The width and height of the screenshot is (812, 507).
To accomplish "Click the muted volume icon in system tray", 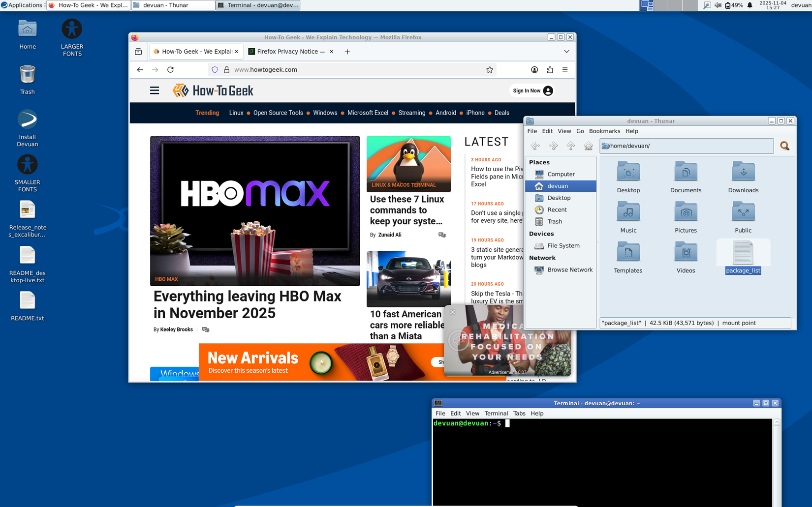I will 718,5.
